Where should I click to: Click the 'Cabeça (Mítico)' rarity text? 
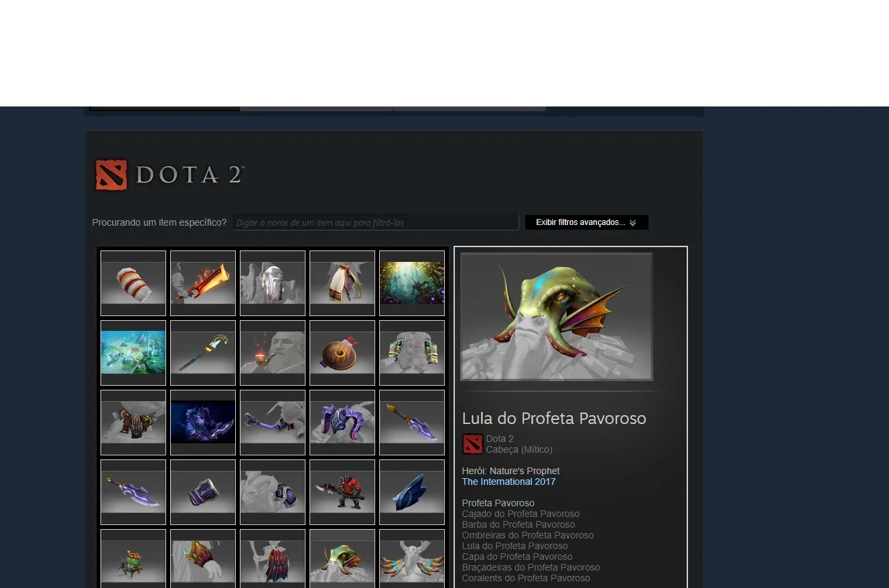(519, 449)
